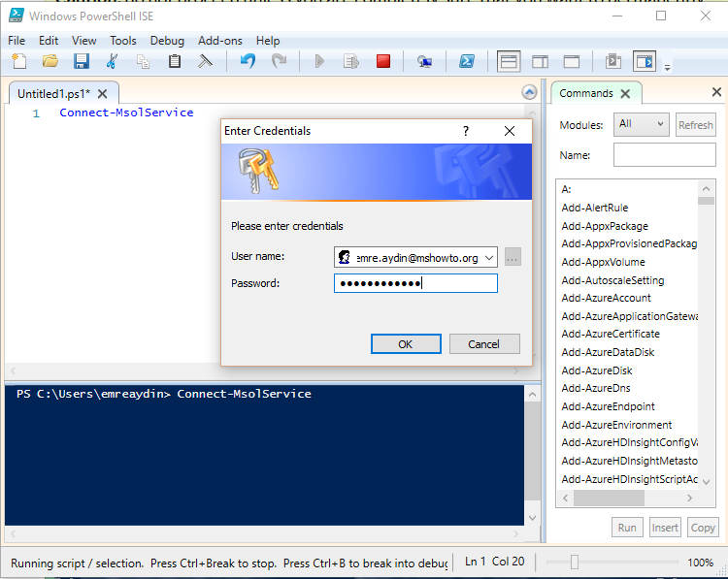Click command list scroll down arrow

[707, 482]
